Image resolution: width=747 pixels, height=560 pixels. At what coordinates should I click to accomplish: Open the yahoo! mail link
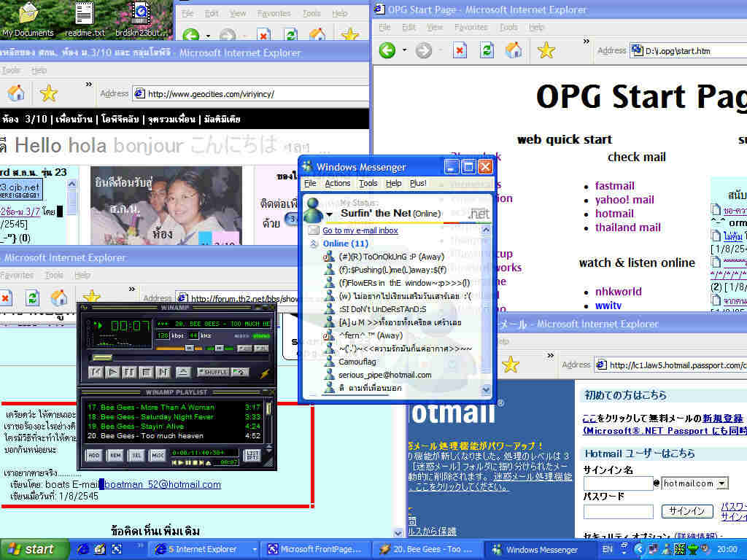[x=624, y=200]
